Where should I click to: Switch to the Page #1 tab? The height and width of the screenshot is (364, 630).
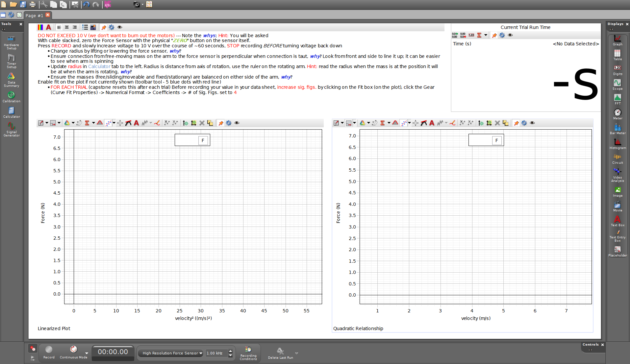click(x=34, y=15)
